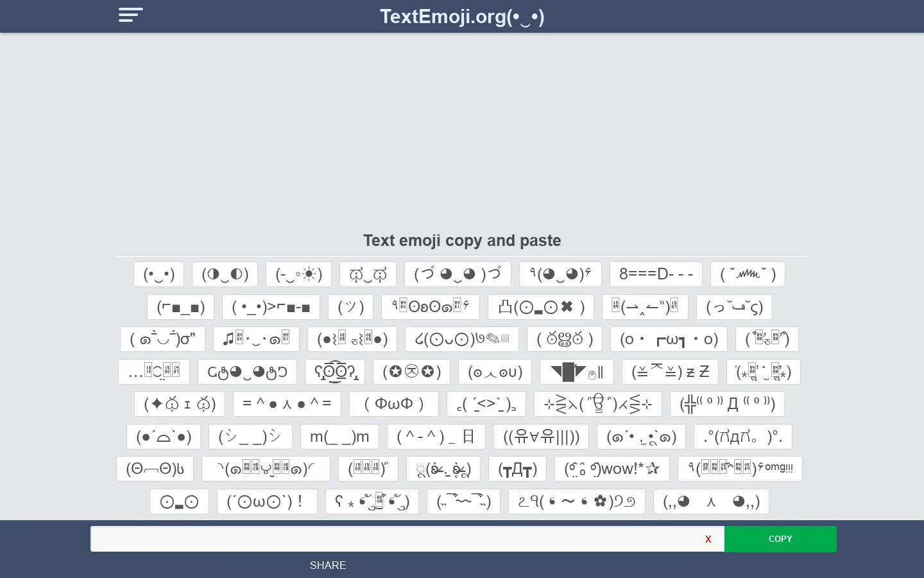Choose the ٩(◕‿◕)۶ emoji button
924x578 pixels.
tap(561, 274)
